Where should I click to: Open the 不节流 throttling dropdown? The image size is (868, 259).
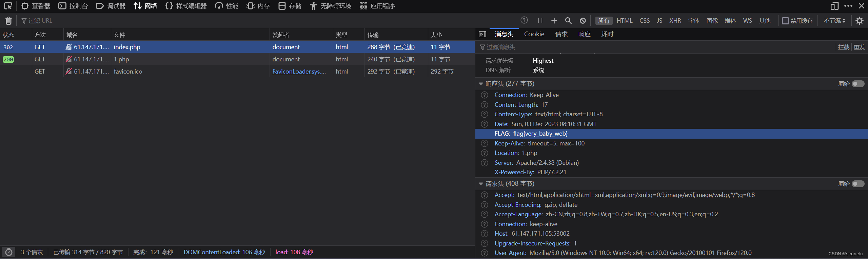point(834,21)
